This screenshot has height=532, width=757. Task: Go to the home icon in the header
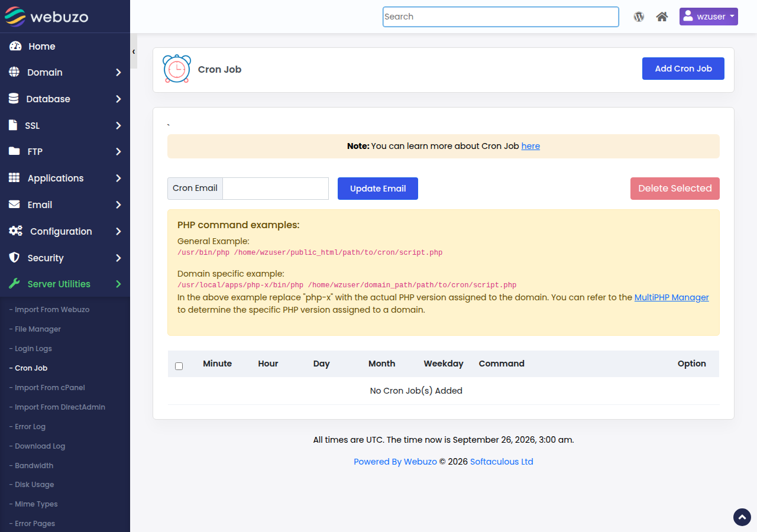point(662,17)
